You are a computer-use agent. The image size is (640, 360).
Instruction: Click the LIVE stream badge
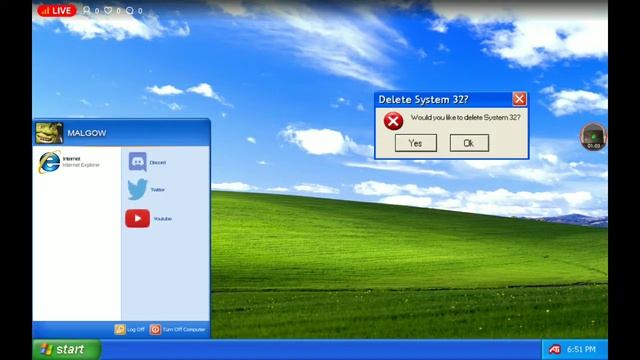pos(57,11)
